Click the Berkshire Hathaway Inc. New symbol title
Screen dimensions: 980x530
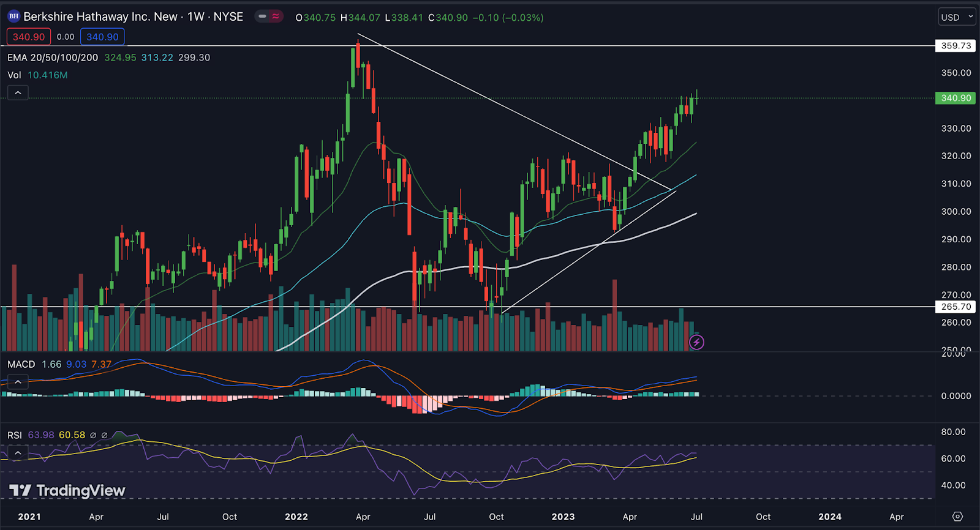pyautogui.click(x=100, y=17)
